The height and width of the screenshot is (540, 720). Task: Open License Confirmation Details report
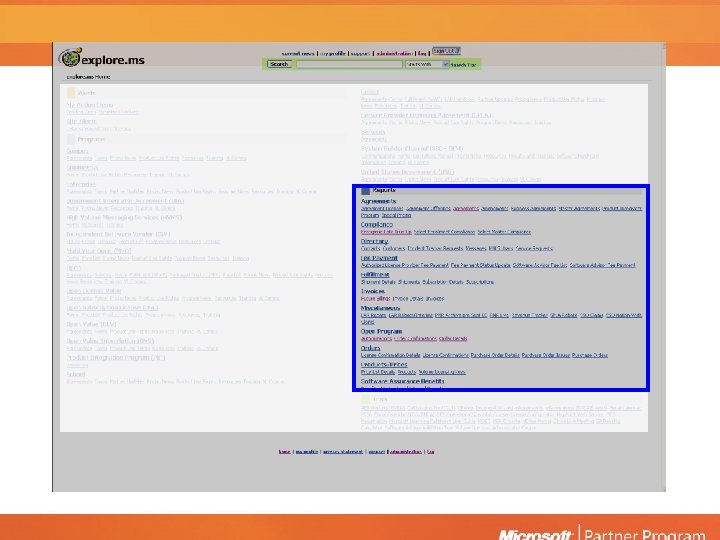click(390, 355)
